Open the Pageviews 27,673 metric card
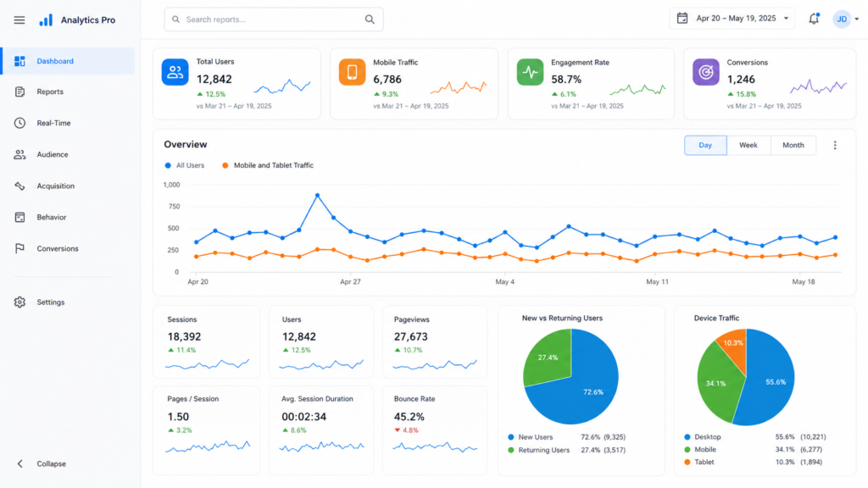 click(x=435, y=342)
